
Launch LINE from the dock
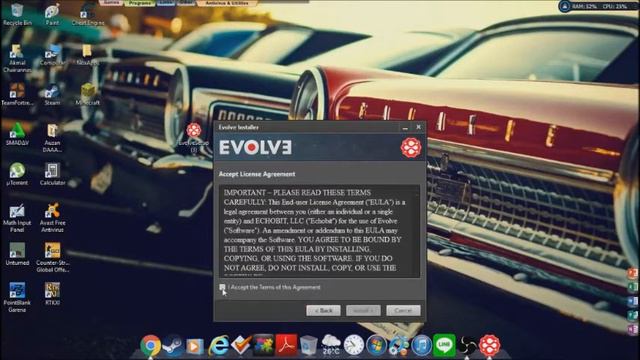coord(444,345)
